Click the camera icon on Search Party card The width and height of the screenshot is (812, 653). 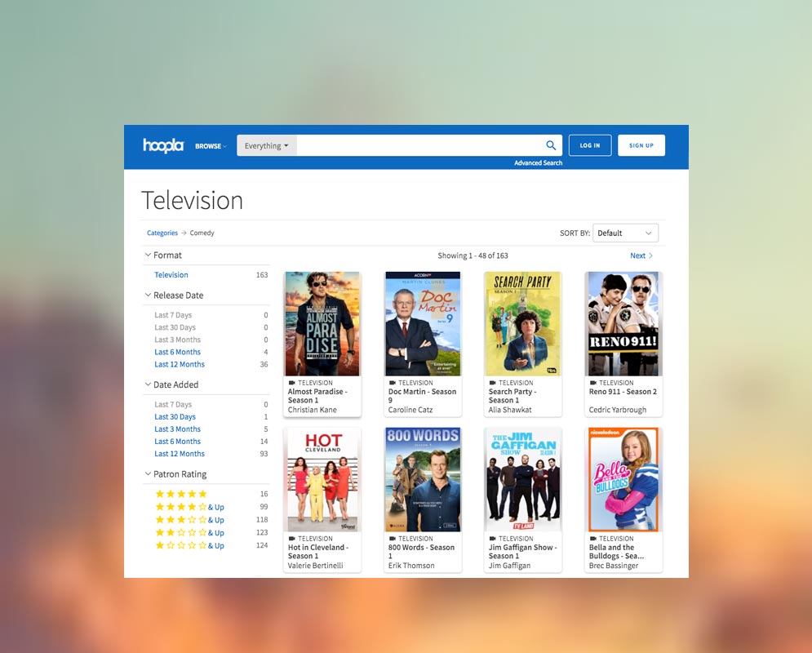click(492, 383)
